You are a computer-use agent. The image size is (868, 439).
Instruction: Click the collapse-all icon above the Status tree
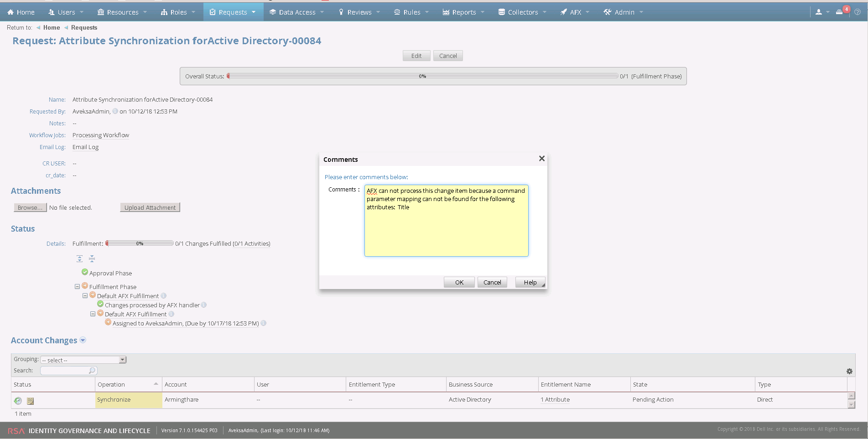(x=92, y=258)
